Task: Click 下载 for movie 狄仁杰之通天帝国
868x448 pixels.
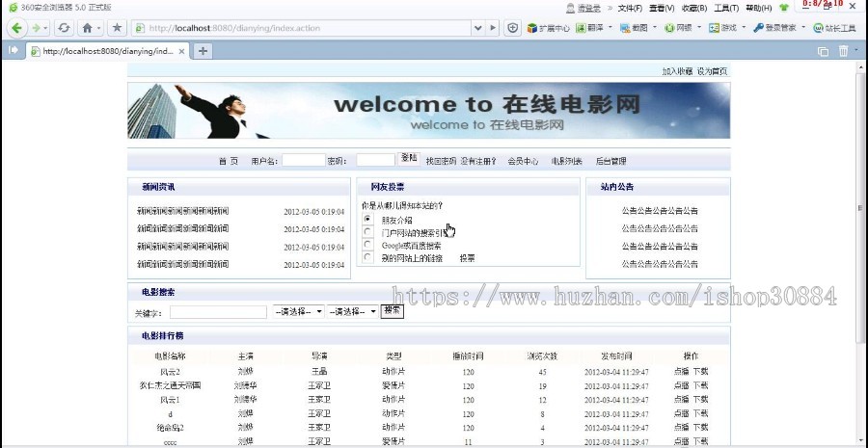Action: coord(701,385)
